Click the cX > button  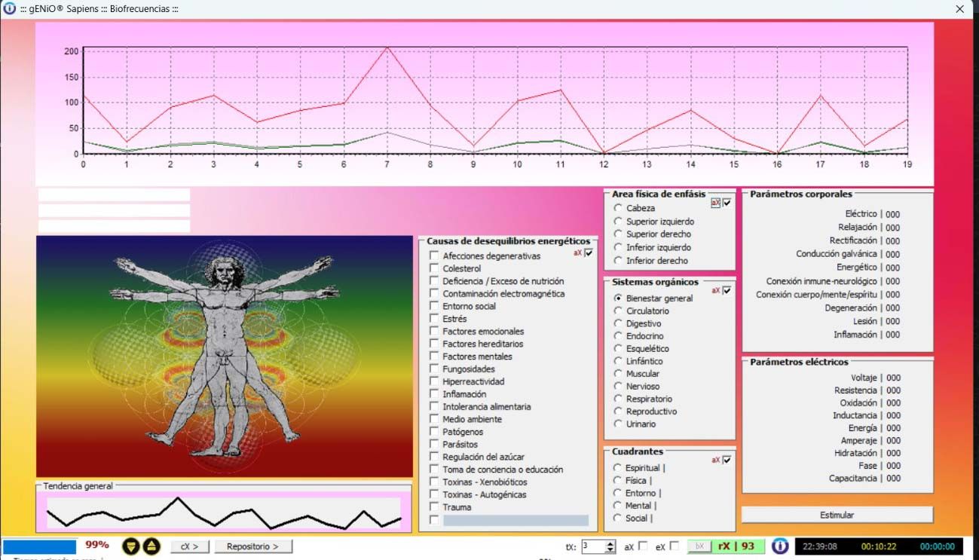tap(190, 546)
